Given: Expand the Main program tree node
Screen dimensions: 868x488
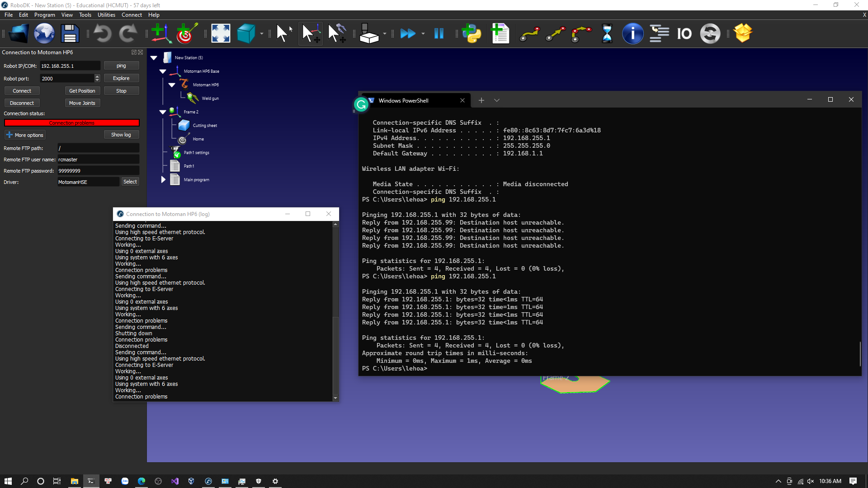Looking at the screenshot, I should (x=163, y=179).
